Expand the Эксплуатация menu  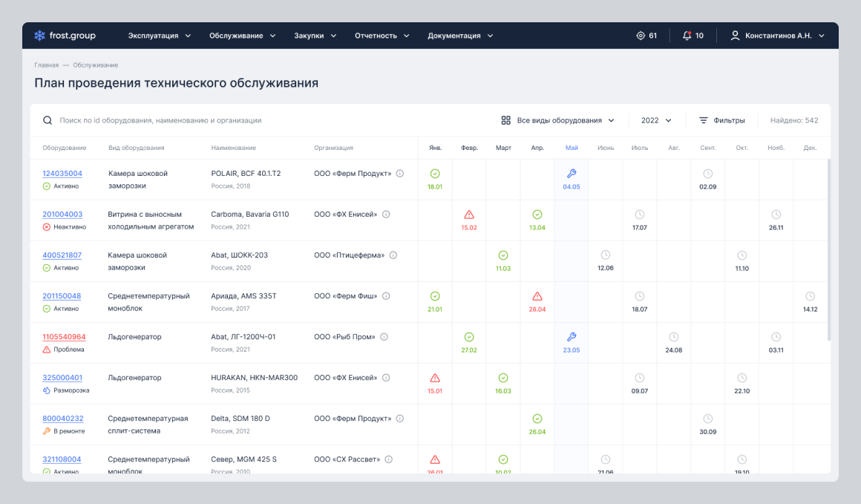[160, 36]
